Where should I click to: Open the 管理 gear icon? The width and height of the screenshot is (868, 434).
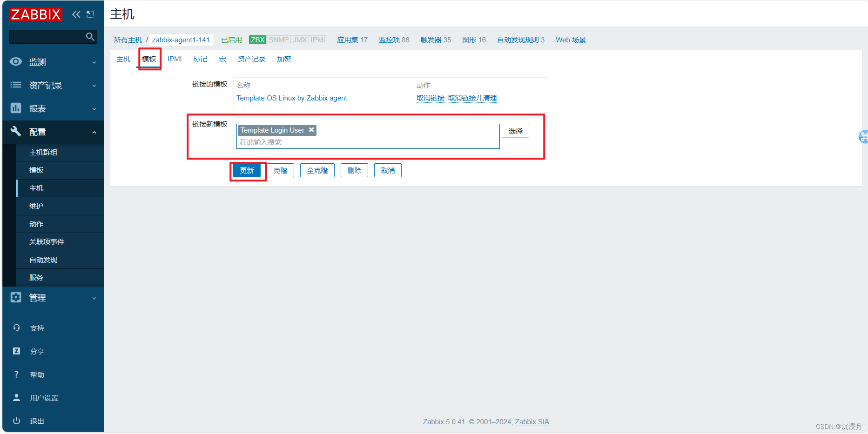[16, 297]
